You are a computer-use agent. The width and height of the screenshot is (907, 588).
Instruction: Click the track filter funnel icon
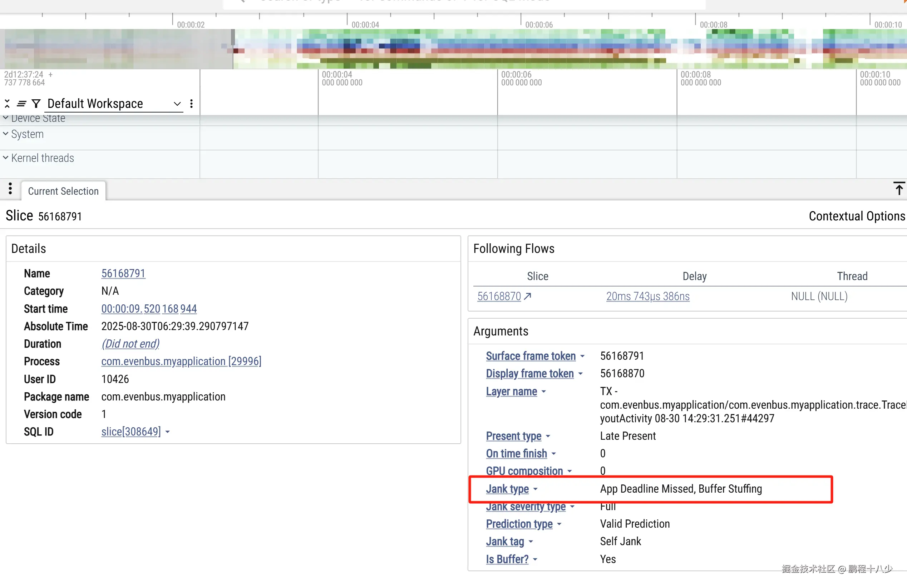point(36,104)
